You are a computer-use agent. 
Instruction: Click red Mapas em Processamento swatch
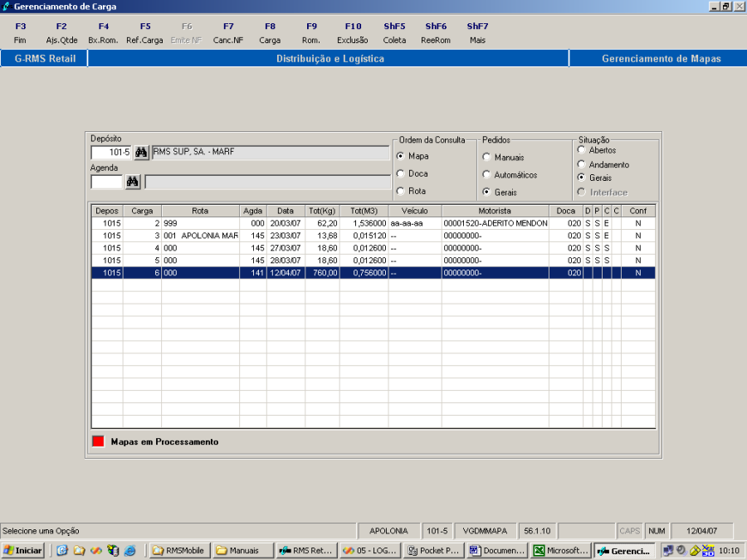pos(98,441)
